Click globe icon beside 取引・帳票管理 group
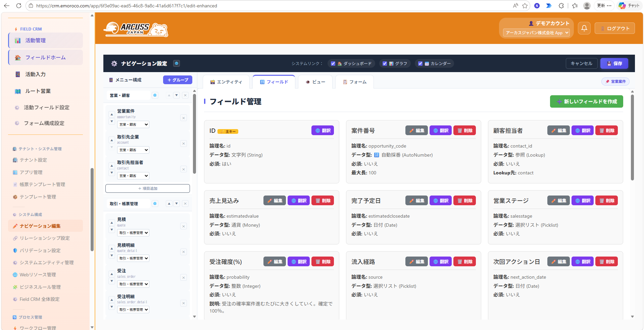 pyautogui.click(x=155, y=204)
